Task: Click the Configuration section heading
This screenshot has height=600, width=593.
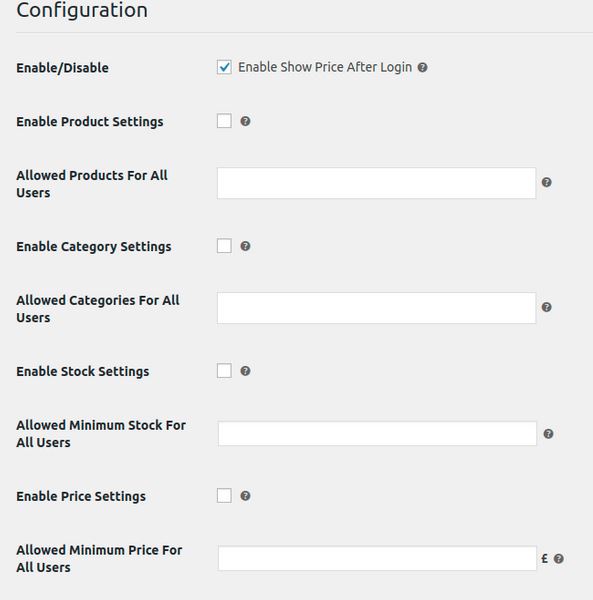Action: [x=82, y=10]
